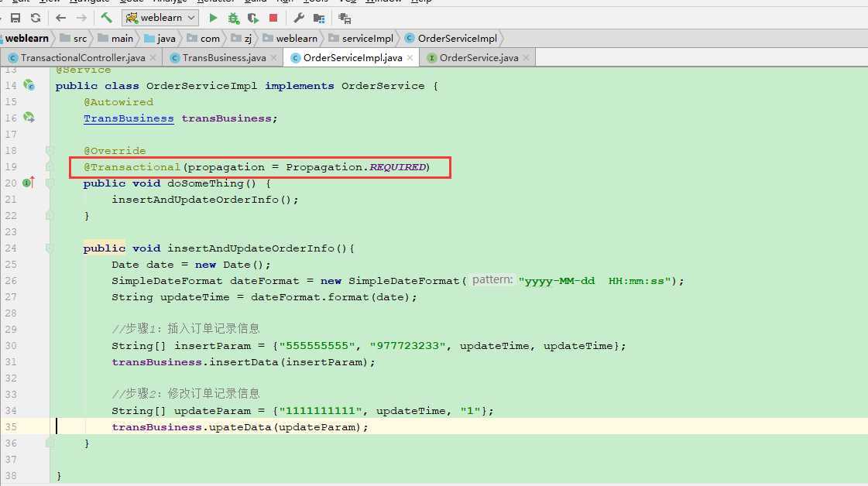Collapse the fold marker at @Override line 18
This screenshot has height=486, width=868.
pos(50,151)
